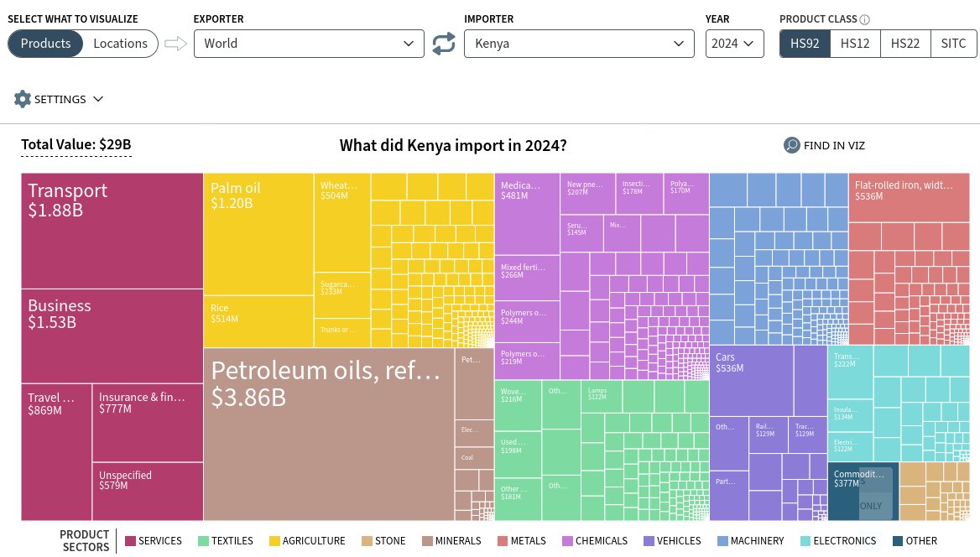Click the Electronics legend swatch

[805, 541]
